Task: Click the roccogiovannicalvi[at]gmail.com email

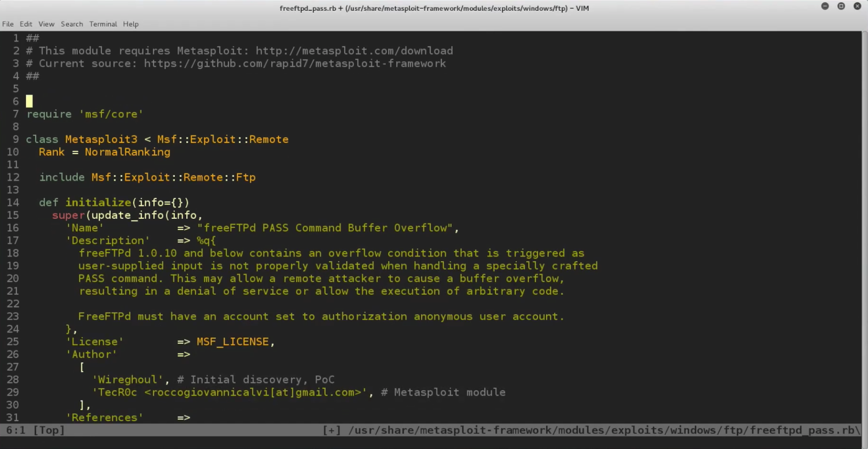Action: click(256, 392)
